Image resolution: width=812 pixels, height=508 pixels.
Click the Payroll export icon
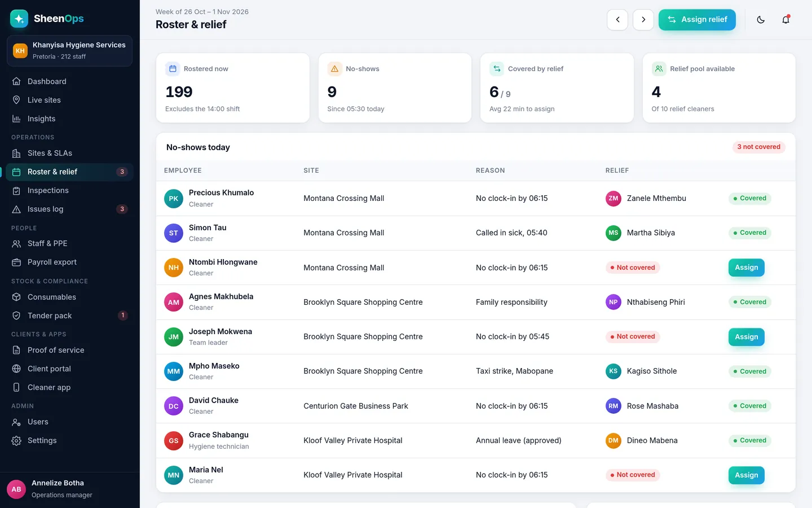click(x=16, y=262)
